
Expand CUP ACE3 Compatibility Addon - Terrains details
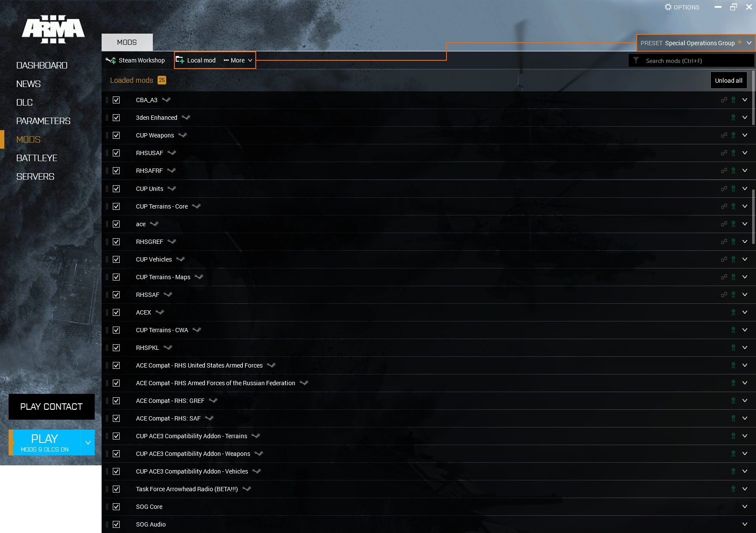click(x=745, y=436)
